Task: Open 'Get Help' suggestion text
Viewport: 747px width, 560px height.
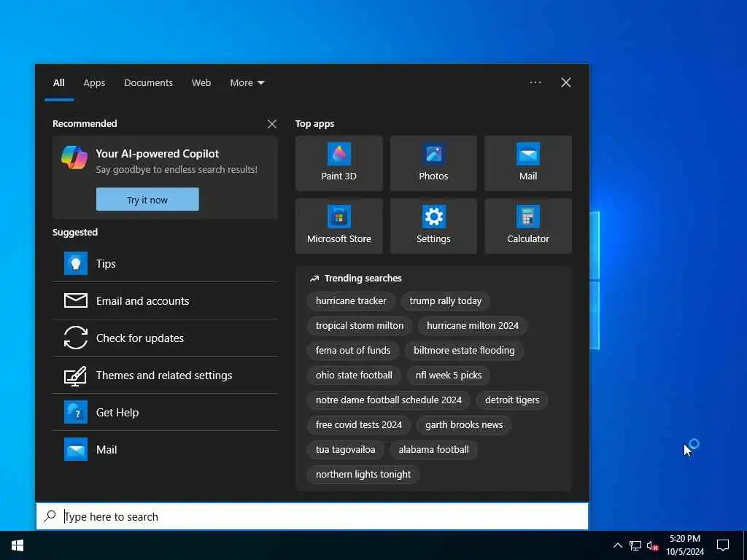Action: click(117, 413)
